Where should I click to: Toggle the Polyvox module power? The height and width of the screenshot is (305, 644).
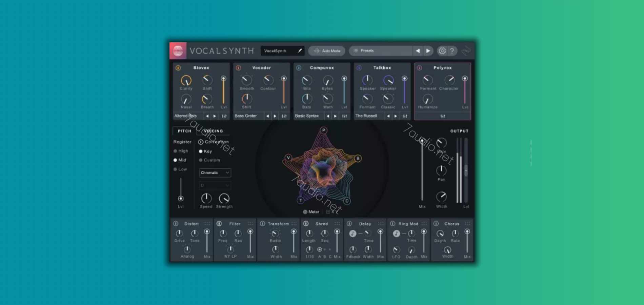(419, 68)
